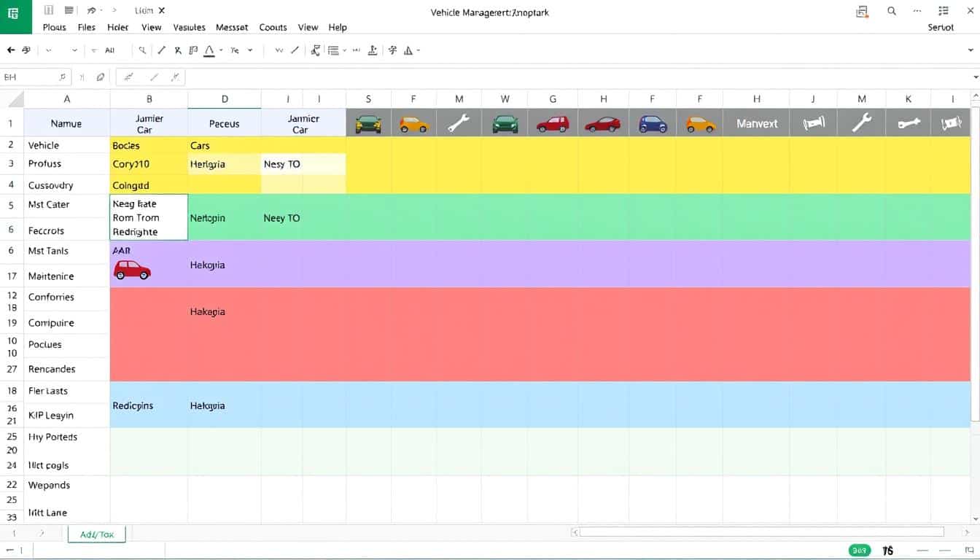Viewport: 980px width, 560px height.
Task: Click the search magnifier in the title bar
Action: (x=891, y=11)
